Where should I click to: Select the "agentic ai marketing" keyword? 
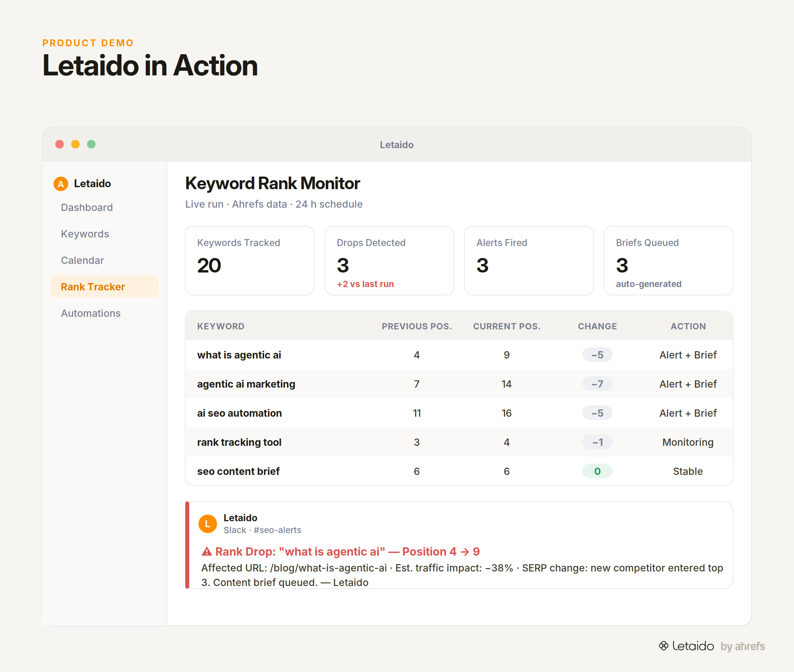pos(246,384)
